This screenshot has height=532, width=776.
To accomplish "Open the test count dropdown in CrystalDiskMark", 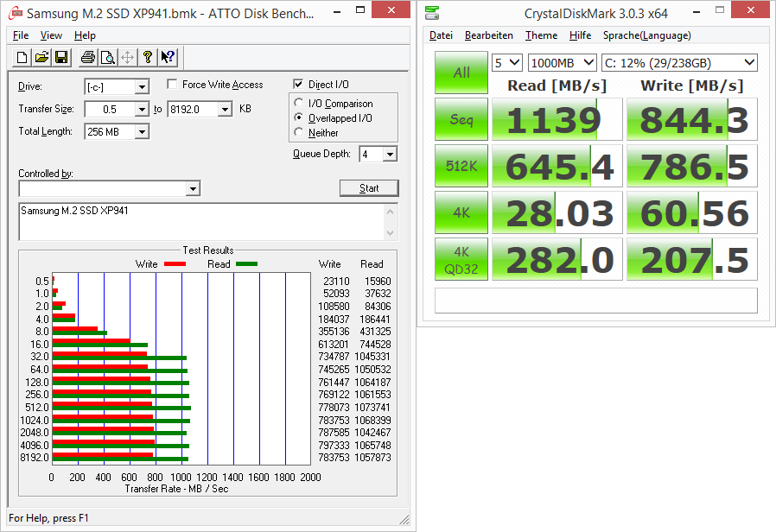I will point(507,63).
